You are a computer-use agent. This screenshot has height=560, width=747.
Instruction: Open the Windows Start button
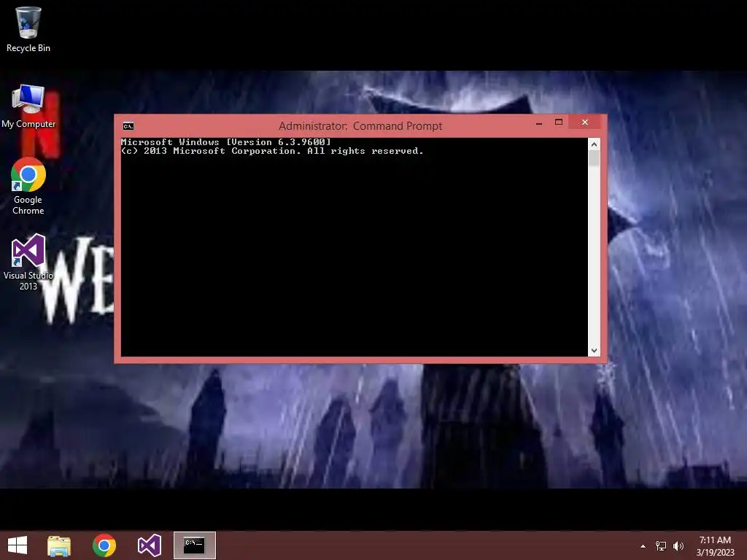(18, 545)
